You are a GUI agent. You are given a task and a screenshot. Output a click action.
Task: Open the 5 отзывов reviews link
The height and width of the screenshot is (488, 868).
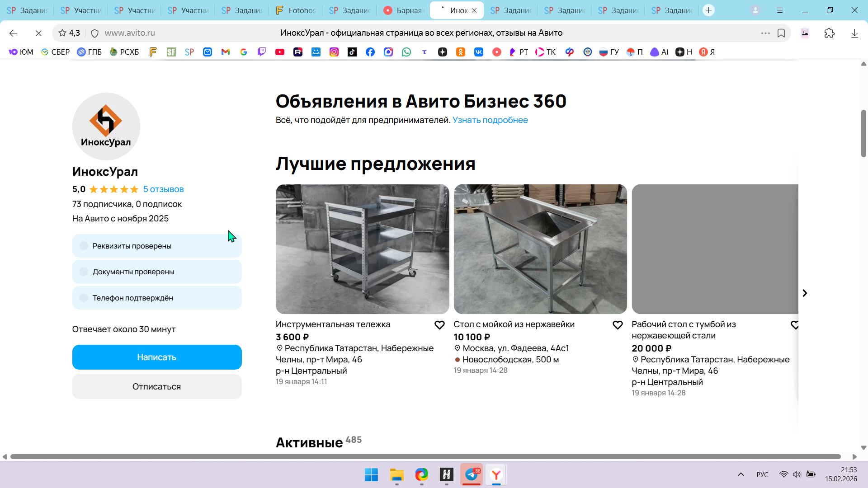[x=163, y=189]
